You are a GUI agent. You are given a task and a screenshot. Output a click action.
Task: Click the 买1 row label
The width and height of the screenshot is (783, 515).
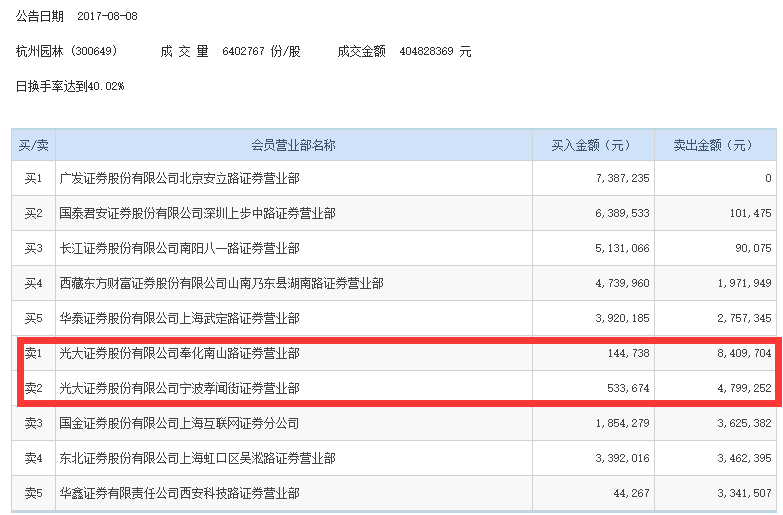(33, 178)
